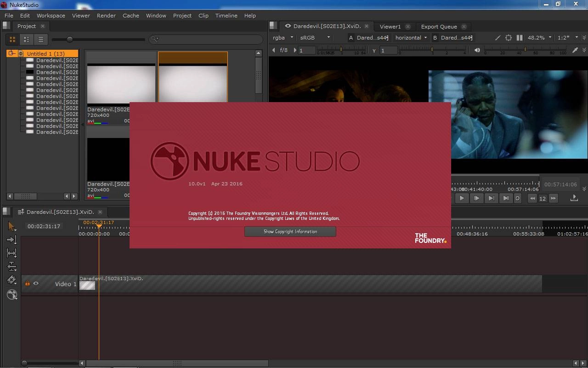Open the search filter magnifier in Project bin
The width and height of the screenshot is (588, 368).
click(x=155, y=40)
